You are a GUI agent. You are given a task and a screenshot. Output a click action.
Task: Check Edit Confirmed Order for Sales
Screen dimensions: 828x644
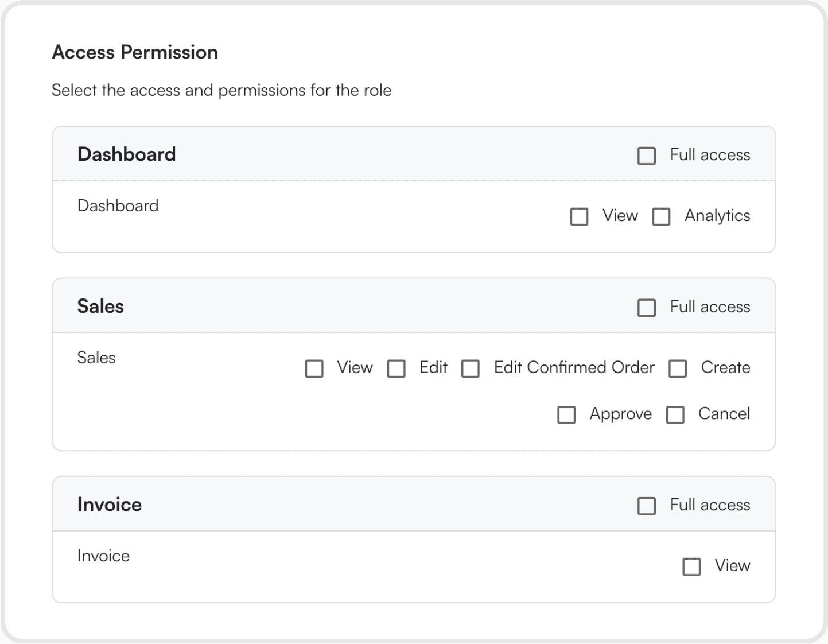point(472,368)
